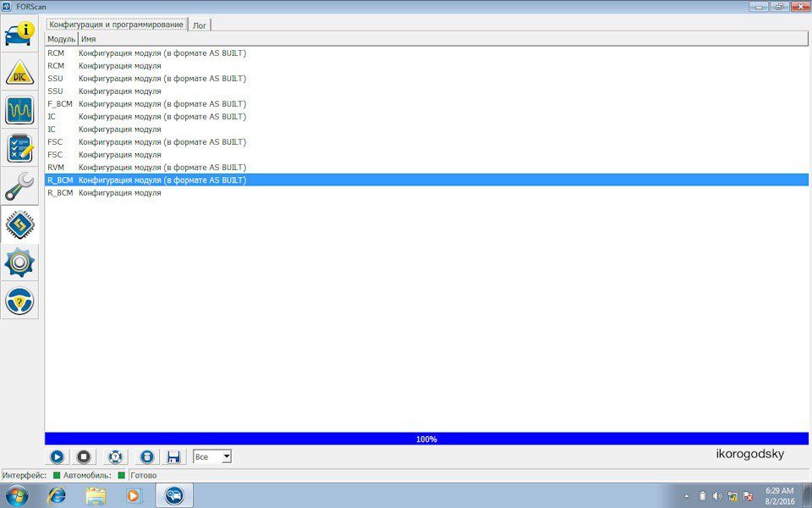Open the oscilloscope live data section

point(19,110)
